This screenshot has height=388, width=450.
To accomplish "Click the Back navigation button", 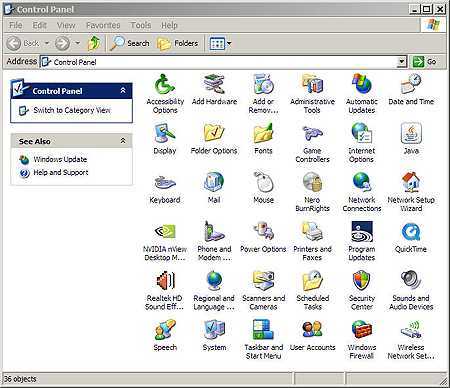I will point(23,43).
